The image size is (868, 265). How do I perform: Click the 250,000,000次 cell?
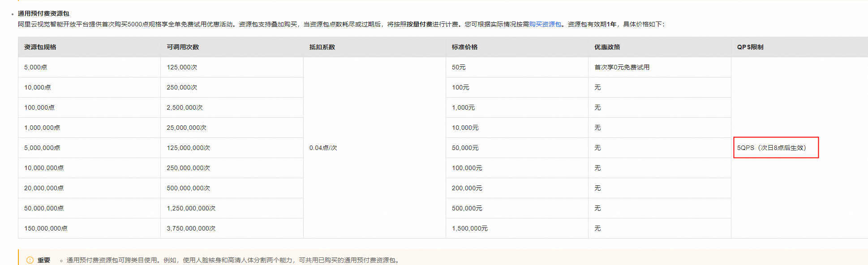click(232, 168)
